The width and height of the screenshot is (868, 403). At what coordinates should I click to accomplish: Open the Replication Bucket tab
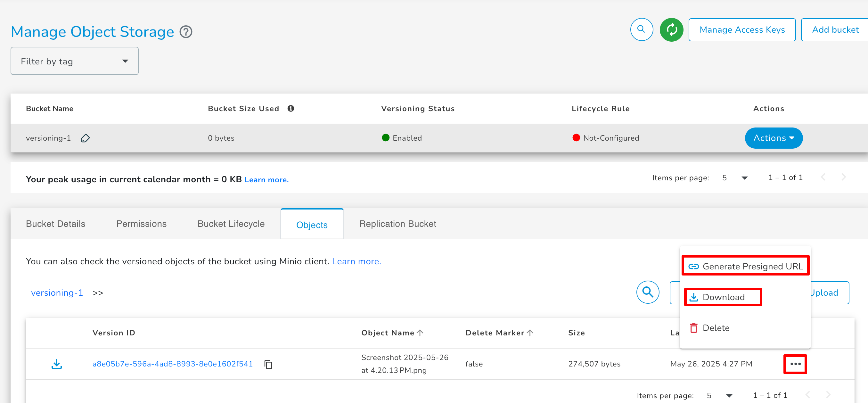coord(397,223)
